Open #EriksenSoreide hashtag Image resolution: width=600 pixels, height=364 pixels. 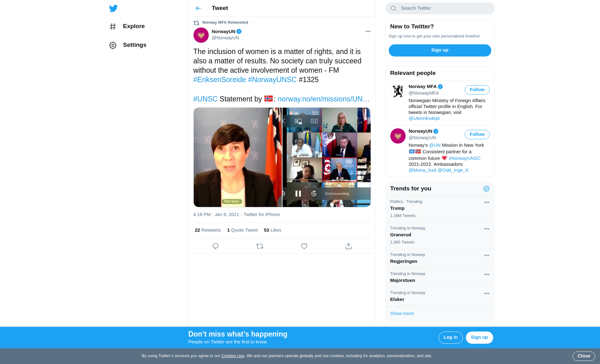[x=219, y=80]
